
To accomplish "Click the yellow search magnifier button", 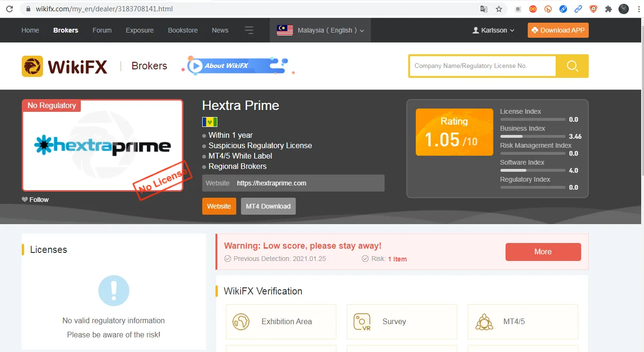I will pos(572,66).
